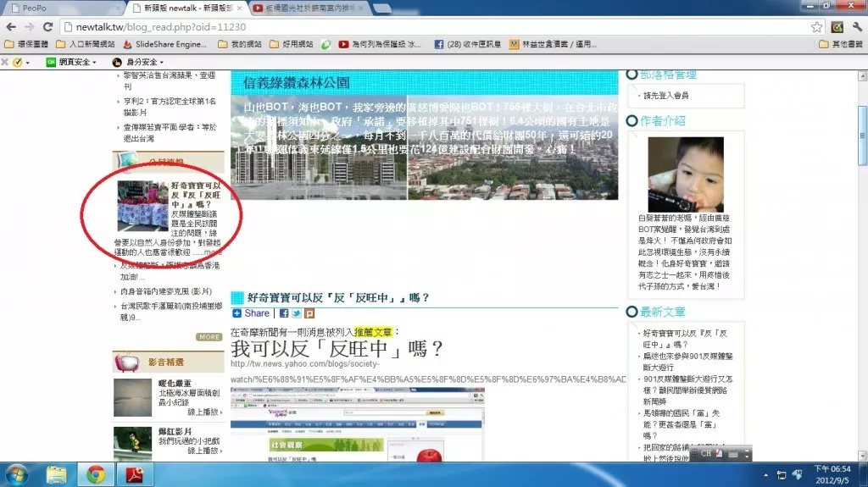Screen dimensions: 868x487
Task: Open the YouTube bookmark in the bookmarks bar
Action: coord(380,44)
